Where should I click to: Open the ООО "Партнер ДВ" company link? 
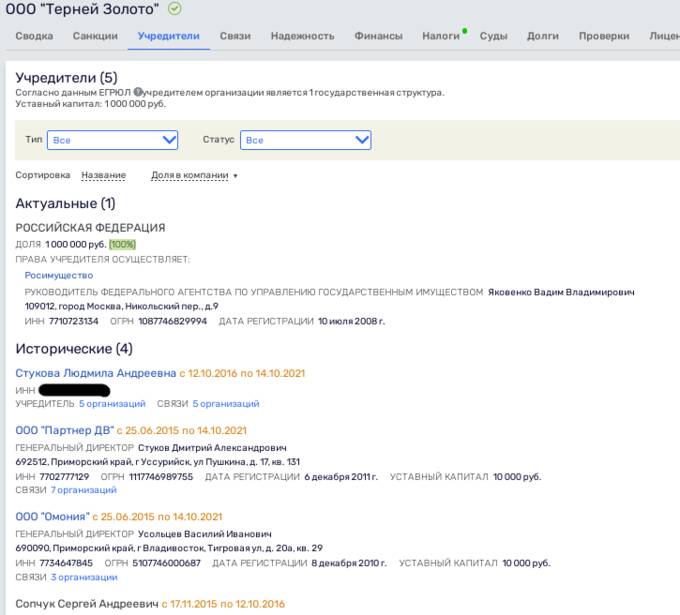point(65,430)
